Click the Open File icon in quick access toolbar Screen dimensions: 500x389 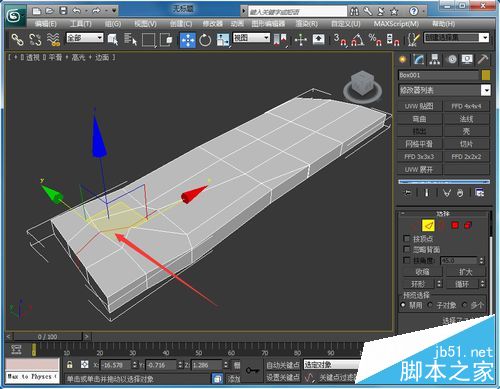point(49,11)
